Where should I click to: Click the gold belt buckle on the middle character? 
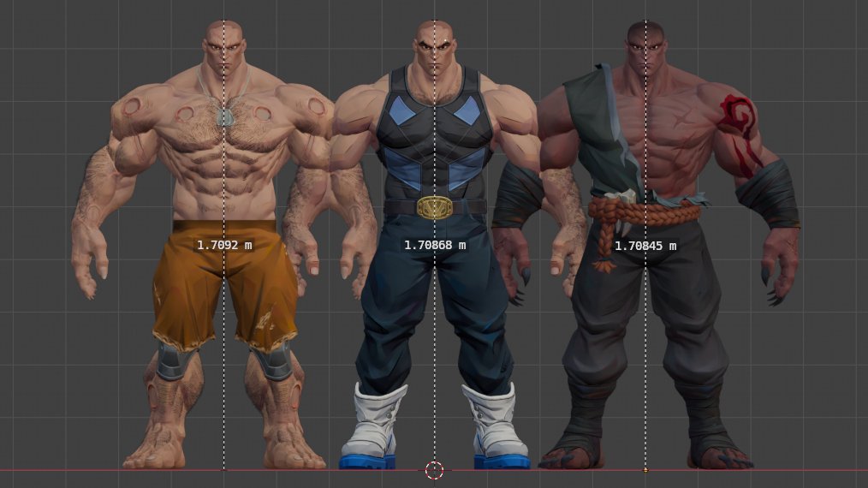click(x=435, y=207)
